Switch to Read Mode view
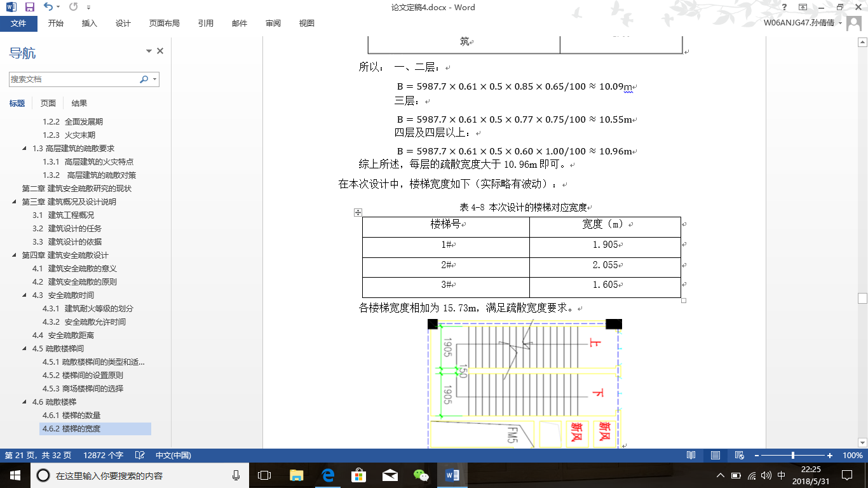Viewport: 868px width, 488px height. [x=691, y=456]
